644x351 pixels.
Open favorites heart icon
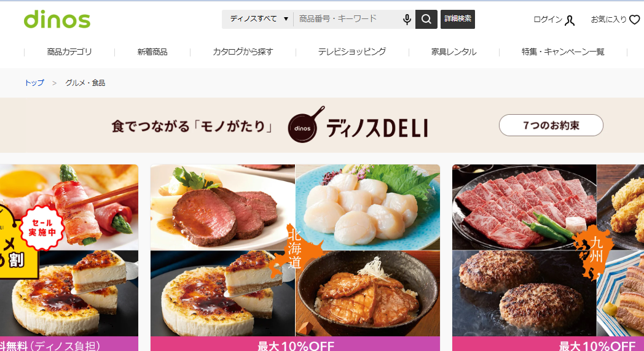click(635, 20)
